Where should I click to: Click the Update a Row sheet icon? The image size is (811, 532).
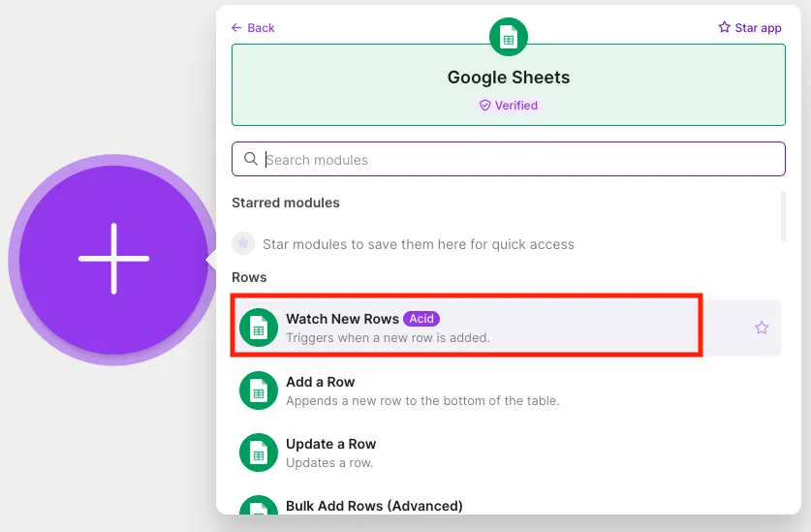tap(259, 453)
